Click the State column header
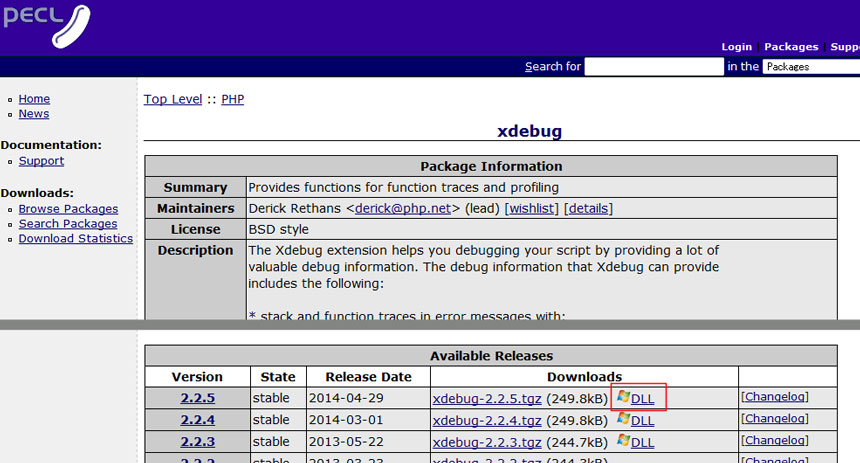The height and width of the screenshot is (463, 860). 278,377
